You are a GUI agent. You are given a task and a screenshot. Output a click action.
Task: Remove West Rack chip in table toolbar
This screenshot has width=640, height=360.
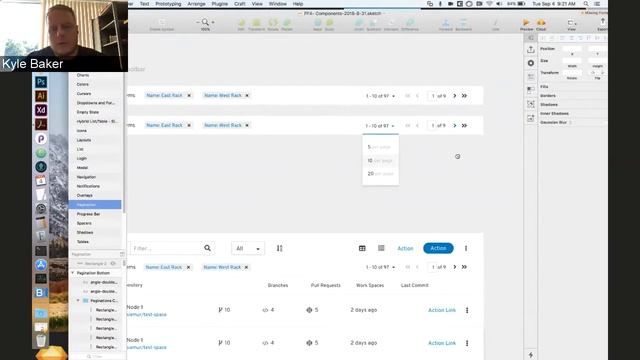[247, 267]
